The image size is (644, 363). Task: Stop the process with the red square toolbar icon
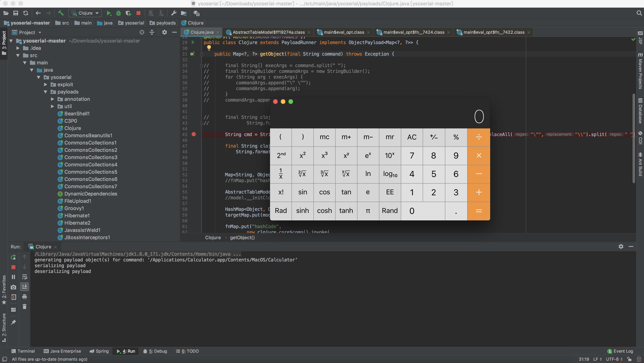coord(138,13)
